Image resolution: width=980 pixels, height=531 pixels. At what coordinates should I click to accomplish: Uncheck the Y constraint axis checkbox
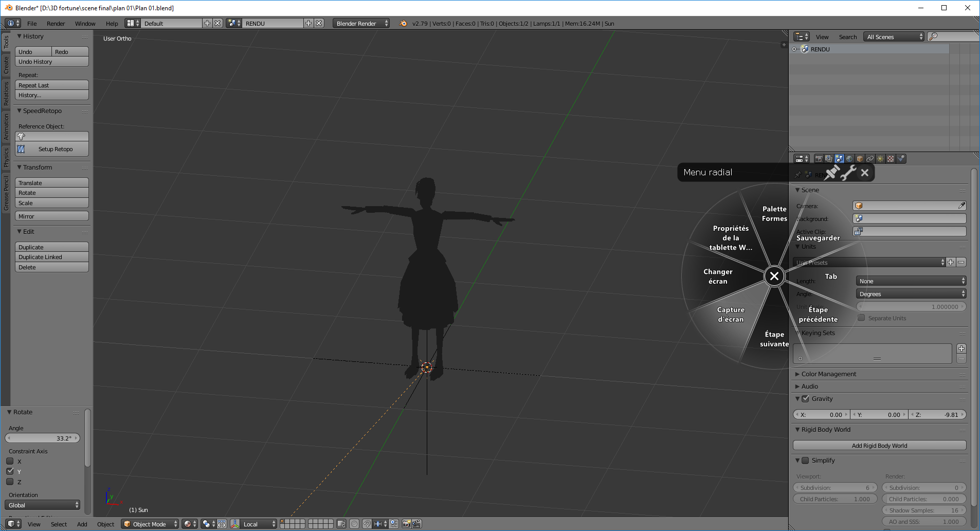[10, 471]
